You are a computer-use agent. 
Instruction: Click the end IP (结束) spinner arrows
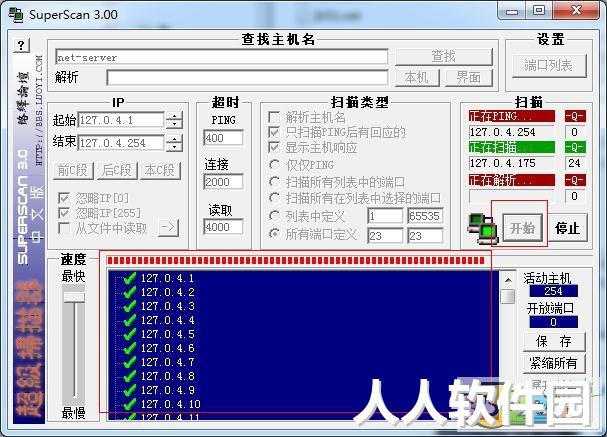[x=174, y=143]
